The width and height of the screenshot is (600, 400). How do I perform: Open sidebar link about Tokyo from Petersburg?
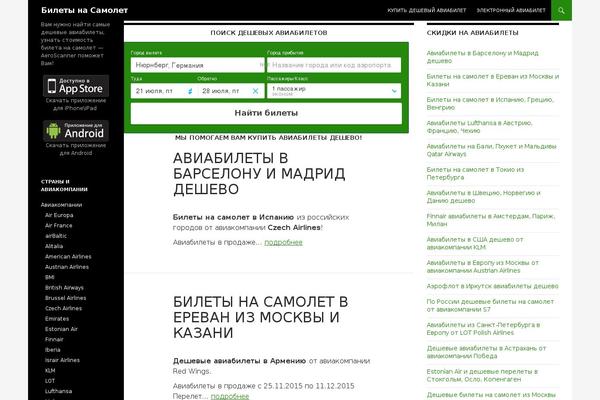click(x=475, y=173)
